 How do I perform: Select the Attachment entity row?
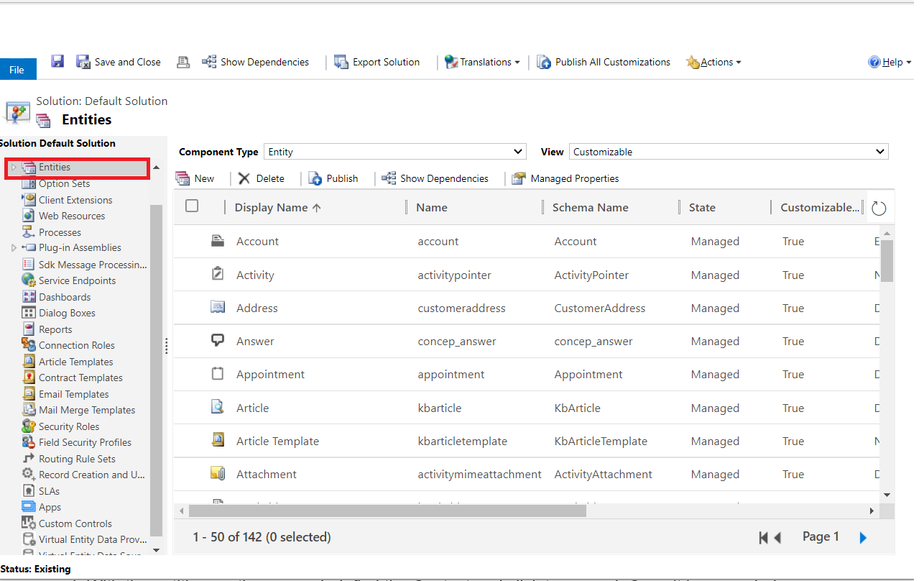tap(526, 474)
